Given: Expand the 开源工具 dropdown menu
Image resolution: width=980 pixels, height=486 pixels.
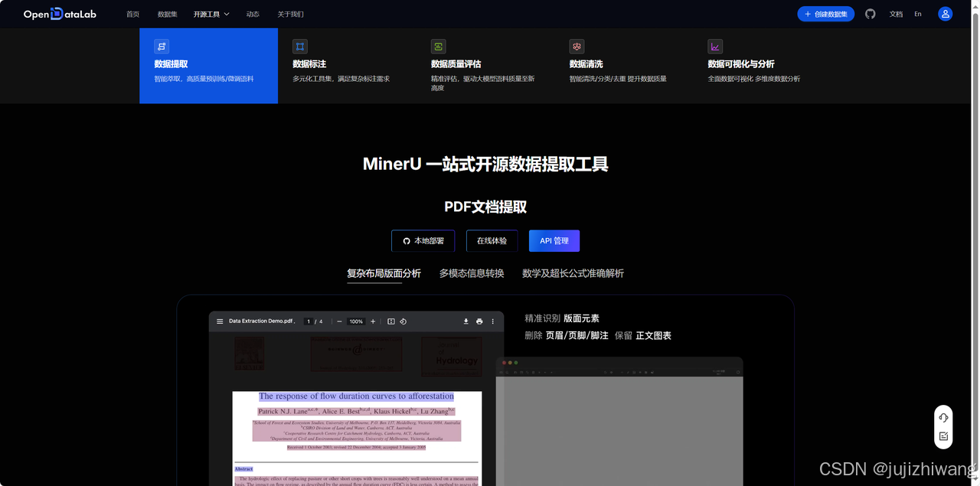Looking at the screenshot, I should click(x=211, y=14).
